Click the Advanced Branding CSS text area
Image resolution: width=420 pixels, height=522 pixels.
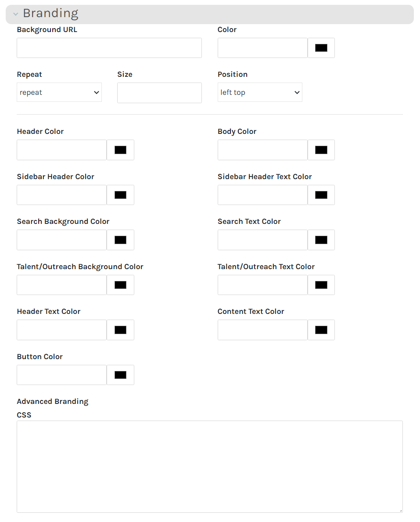tap(210, 467)
